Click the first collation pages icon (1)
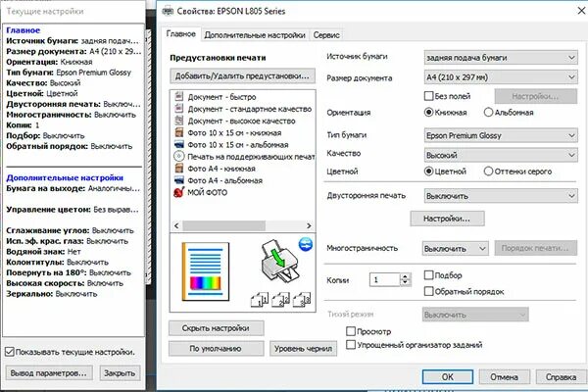Image resolution: width=588 pixels, height=392 pixels. click(260, 300)
